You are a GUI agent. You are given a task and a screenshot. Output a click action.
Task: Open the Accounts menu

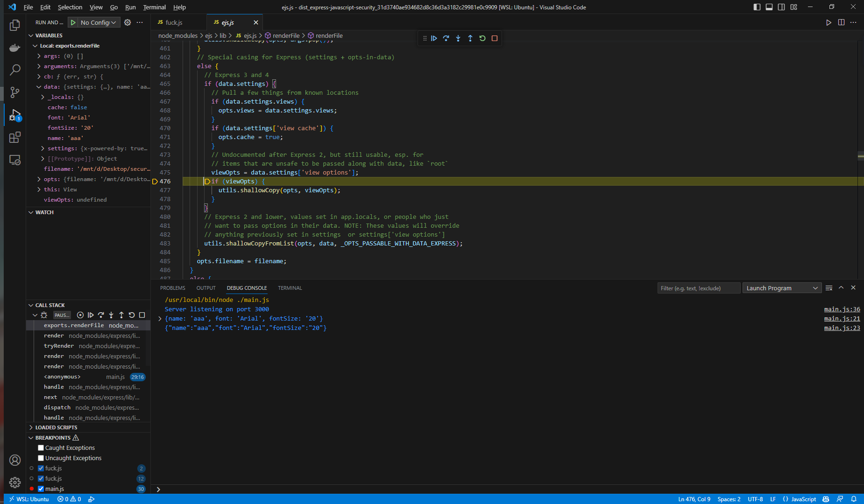point(15,460)
